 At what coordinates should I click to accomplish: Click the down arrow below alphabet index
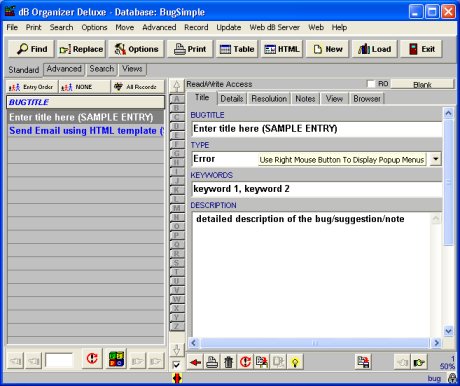click(177, 350)
